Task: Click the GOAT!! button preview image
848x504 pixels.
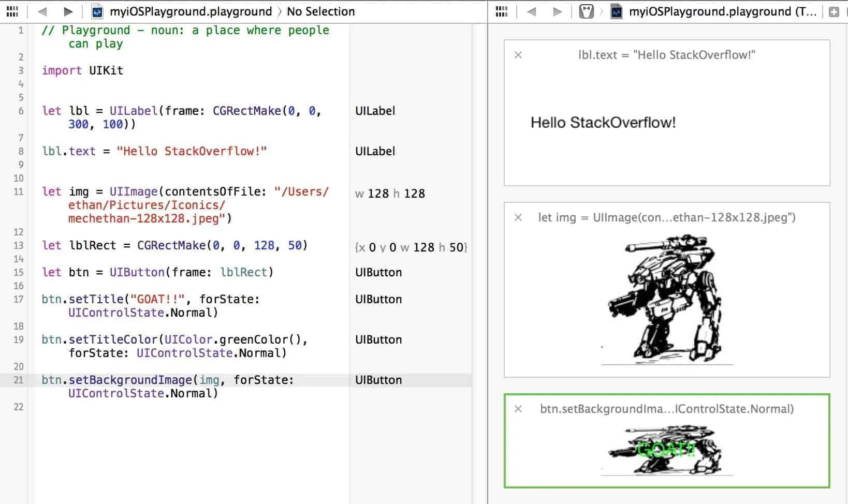Action: pos(667,451)
